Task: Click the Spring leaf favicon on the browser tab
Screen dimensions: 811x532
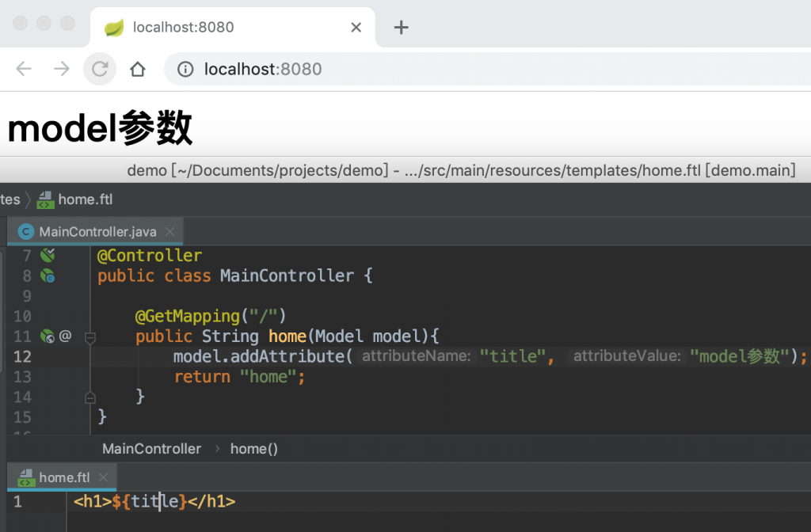Action: 113,27
